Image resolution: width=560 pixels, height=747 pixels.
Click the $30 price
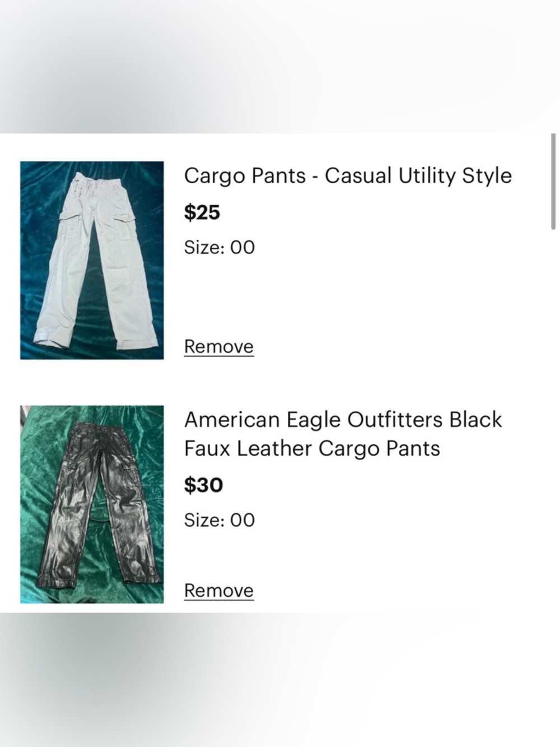click(203, 485)
